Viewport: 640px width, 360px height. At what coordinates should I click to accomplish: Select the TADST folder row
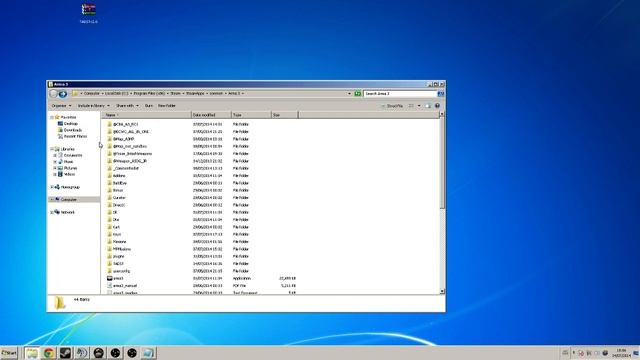pyautogui.click(x=200, y=264)
